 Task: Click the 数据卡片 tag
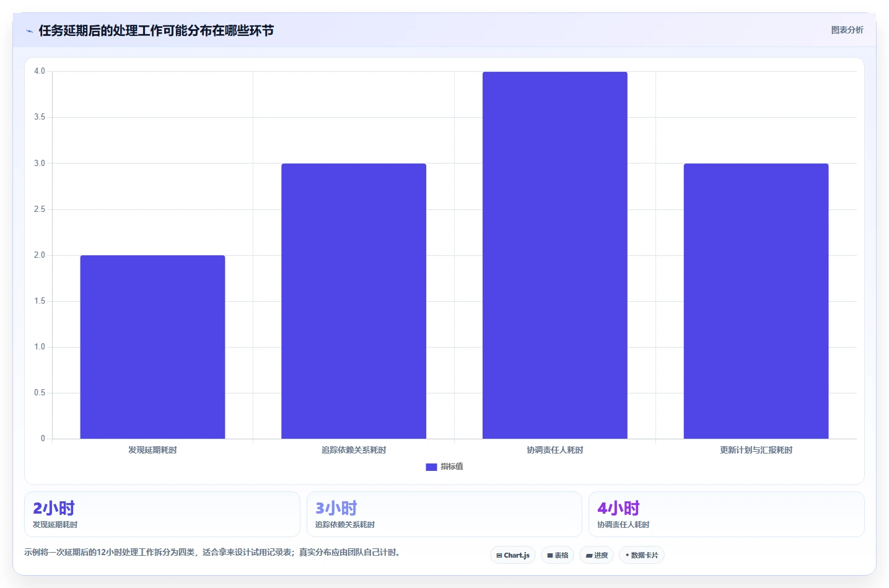642,555
